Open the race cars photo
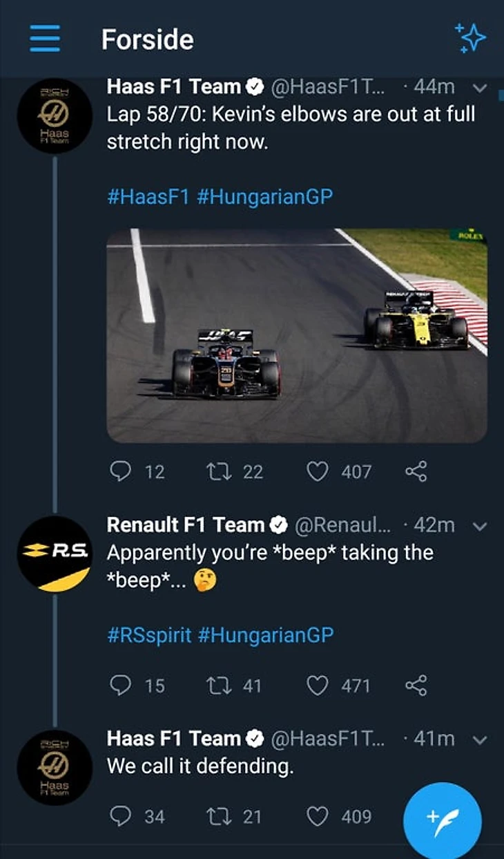The width and height of the screenshot is (504, 859). pos(297,335)
